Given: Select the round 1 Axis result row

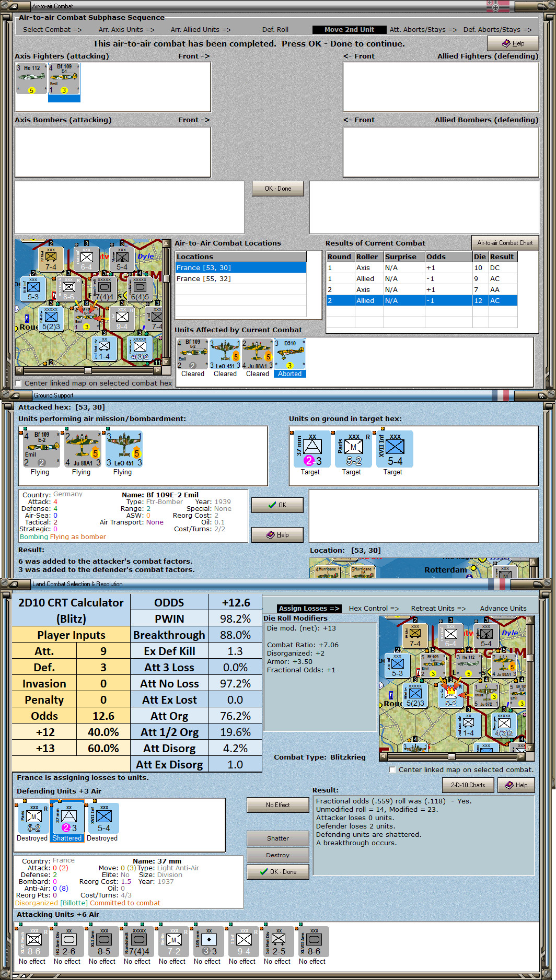Looking at the screenshot, I should tap(422, 268).
